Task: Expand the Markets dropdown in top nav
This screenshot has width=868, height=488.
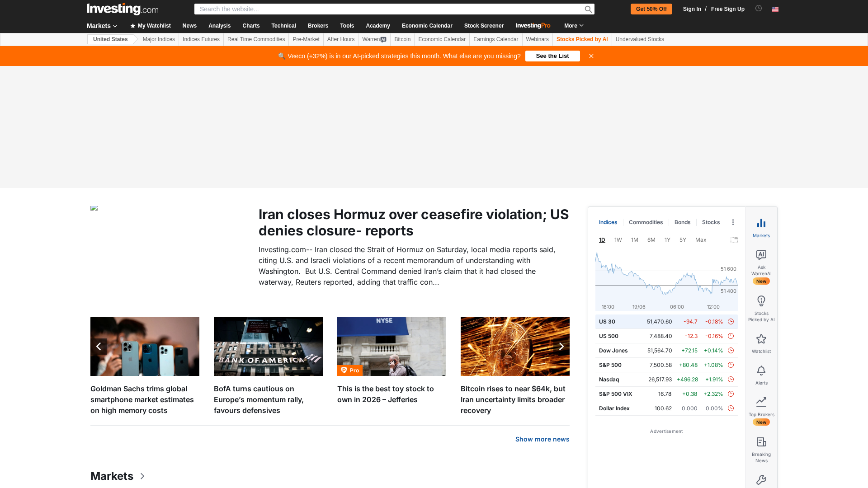Action: click(x=102, y=26)
